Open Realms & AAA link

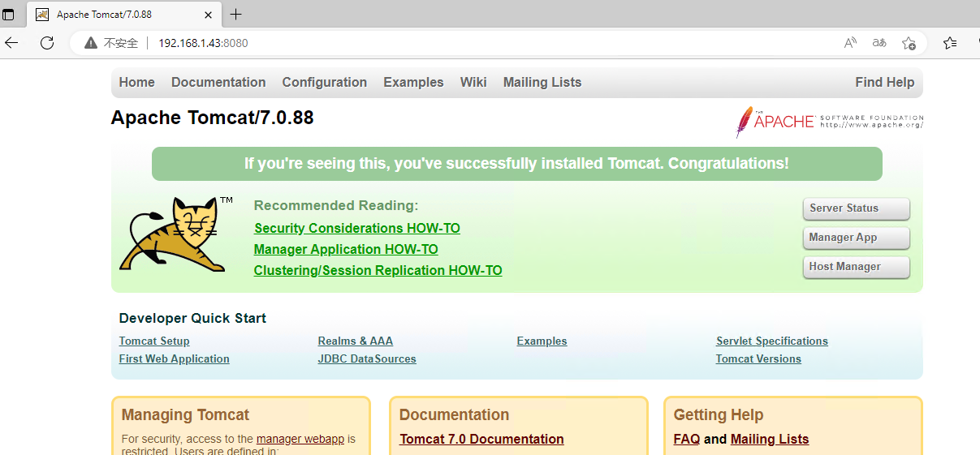(x=356, y=341)
